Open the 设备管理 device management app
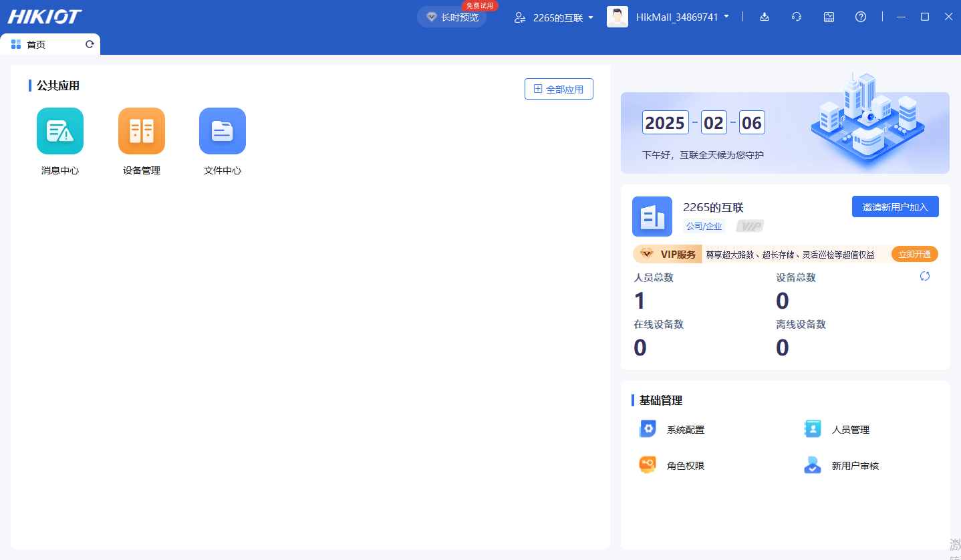The height and width of the screenshot is (560, 961). point(142,131)
